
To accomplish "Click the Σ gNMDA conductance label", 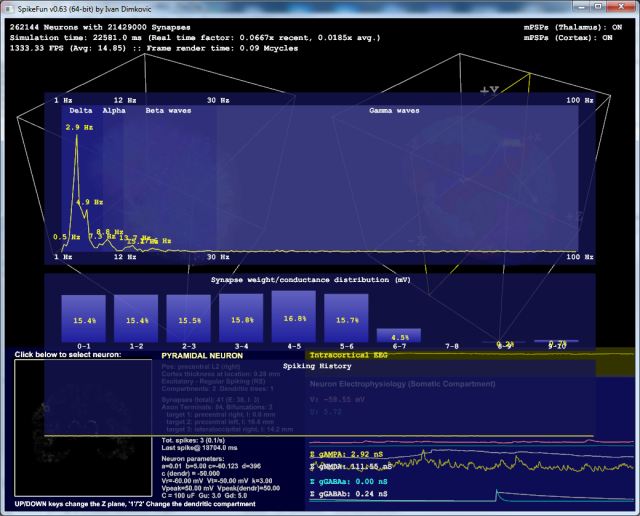I will 351,467.
